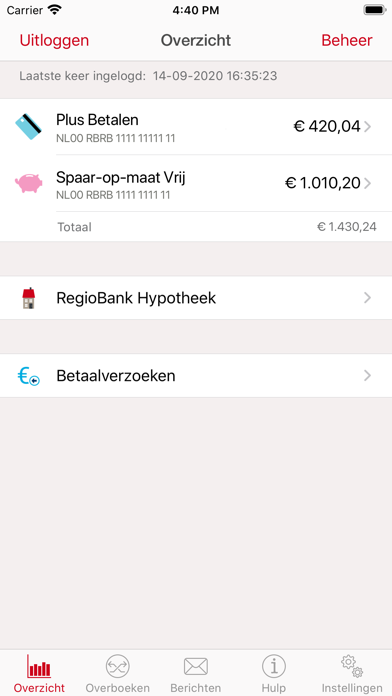Image resolution: width=392 pixels, height=696 pixels.
Task: Tap the pink piggy bank icon
Action: [x=28, y=183]
